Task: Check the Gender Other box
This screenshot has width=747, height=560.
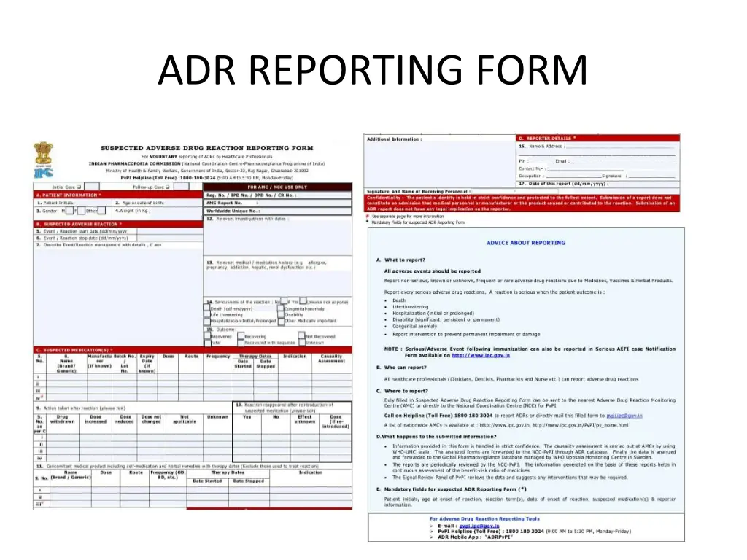Action: pos(101,211)
